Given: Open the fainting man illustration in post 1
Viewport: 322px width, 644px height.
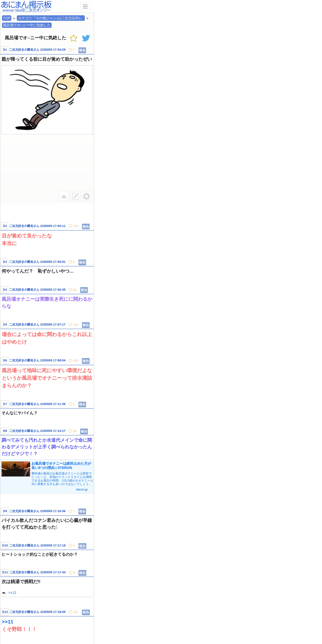Looking at the screenshot, I should click(47, 100).
